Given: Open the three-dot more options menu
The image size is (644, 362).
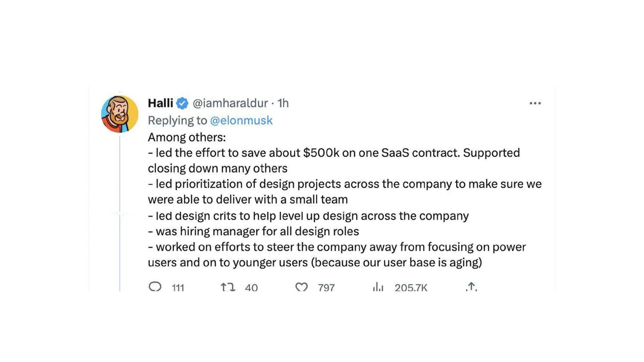Looking at the screenshot, I should click(535, 103).
